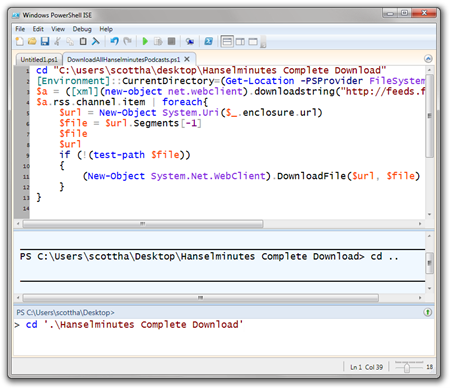Click the New Remote PowerShell Tab icon
The image size is (450, 388).
pyautogui.click(x=190, y=42)
